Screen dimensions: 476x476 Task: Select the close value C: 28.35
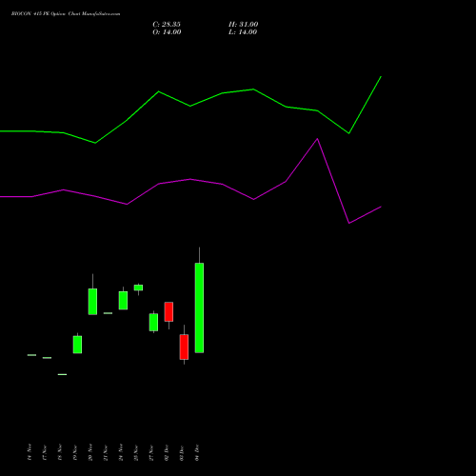167,25
